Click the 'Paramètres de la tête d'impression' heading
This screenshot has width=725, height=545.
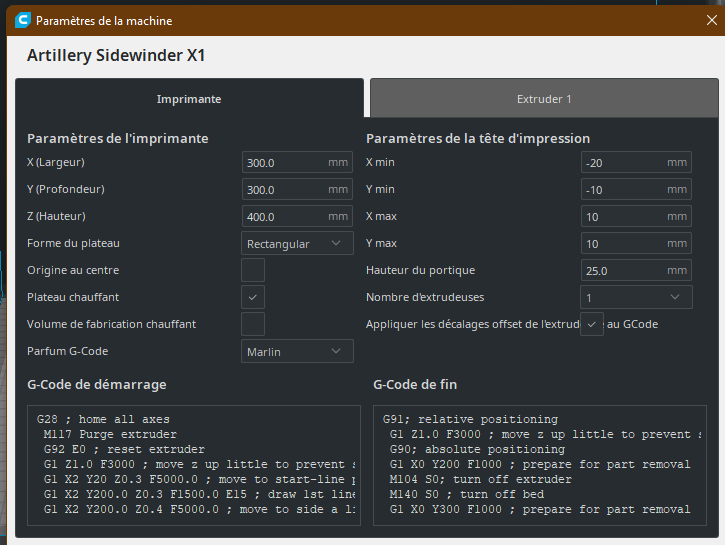pyautogui.click(x=478, y=138)
